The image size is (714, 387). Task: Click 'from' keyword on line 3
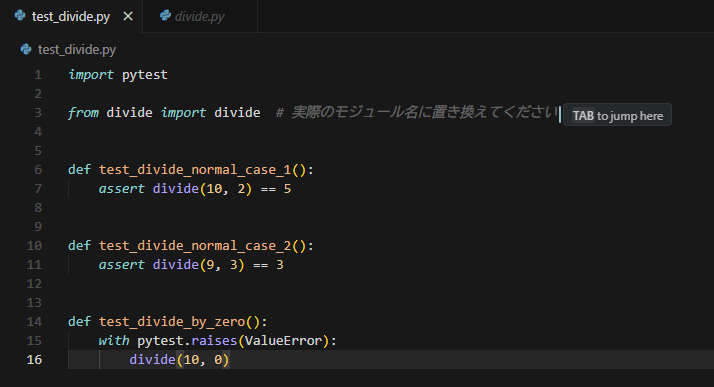coord(83,112)
